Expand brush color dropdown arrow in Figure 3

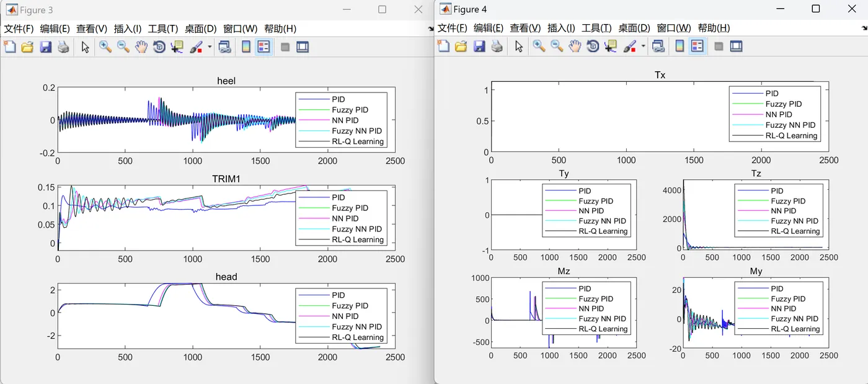210,47
